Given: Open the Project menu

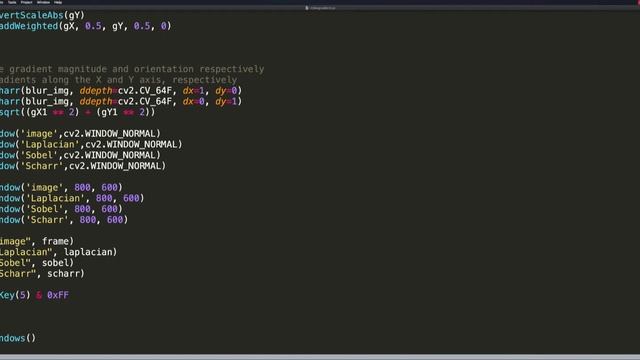Looking at the screenshot, I should pos(27,2).
